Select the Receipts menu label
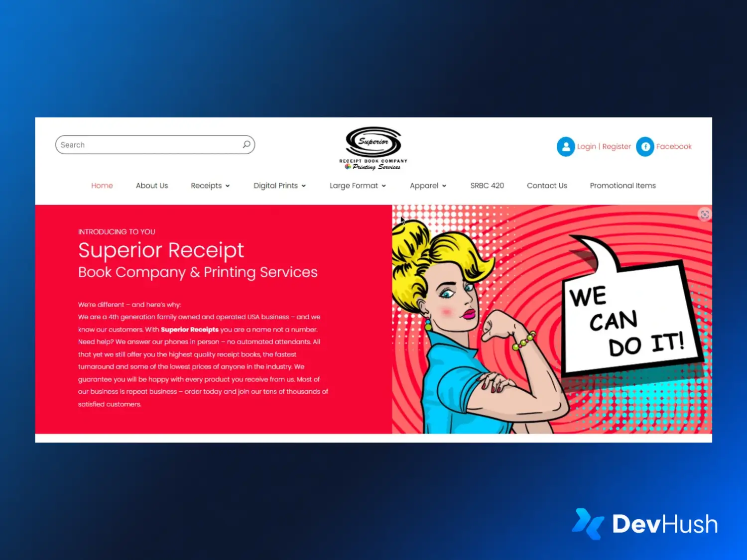The height and width of the screenshot is (560, 747). [206, 186]
